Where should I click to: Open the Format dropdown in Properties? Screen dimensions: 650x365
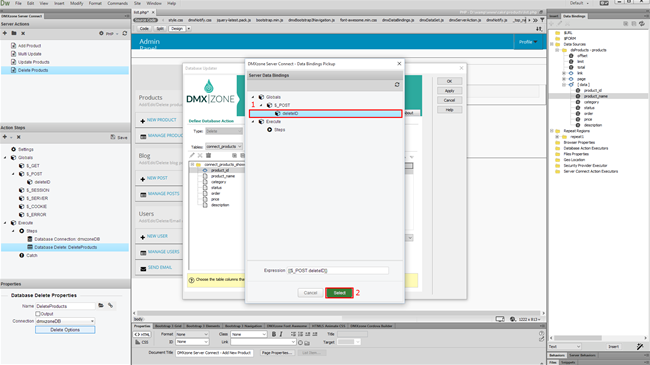click(x=192, y=334)
